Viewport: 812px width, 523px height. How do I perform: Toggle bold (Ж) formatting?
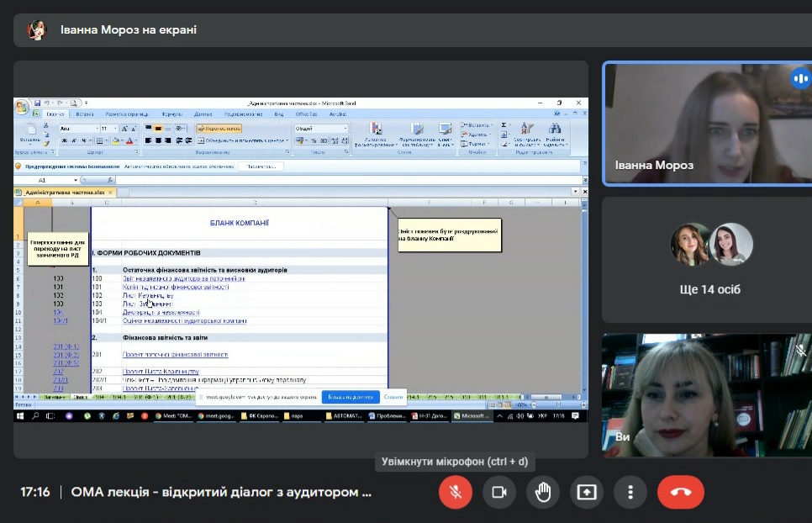tap(64, 140)
